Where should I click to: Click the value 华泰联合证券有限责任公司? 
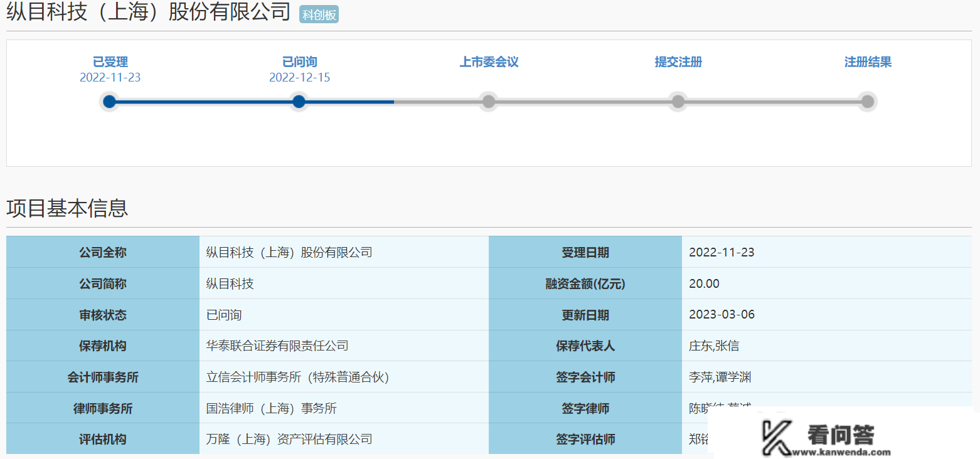[277, 346]
